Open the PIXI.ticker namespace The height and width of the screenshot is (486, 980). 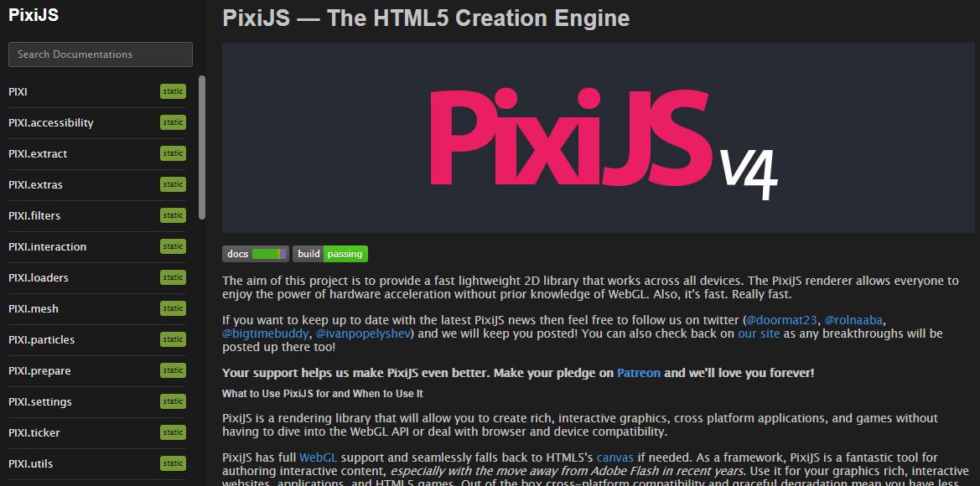[34, 432]
